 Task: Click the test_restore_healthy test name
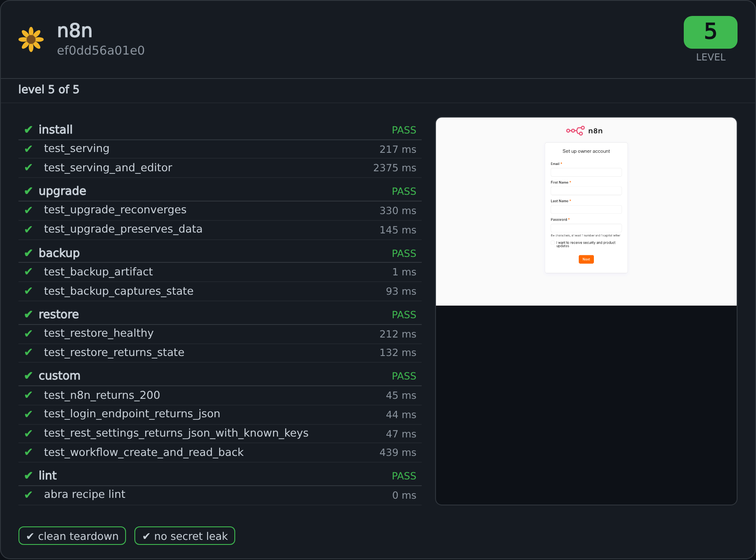click(x=99, y=333)
